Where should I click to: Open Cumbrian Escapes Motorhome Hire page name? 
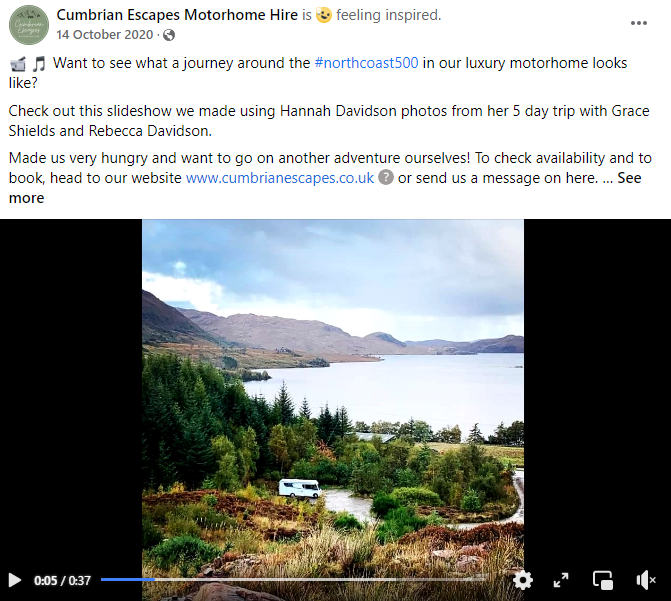coord(177,15)
